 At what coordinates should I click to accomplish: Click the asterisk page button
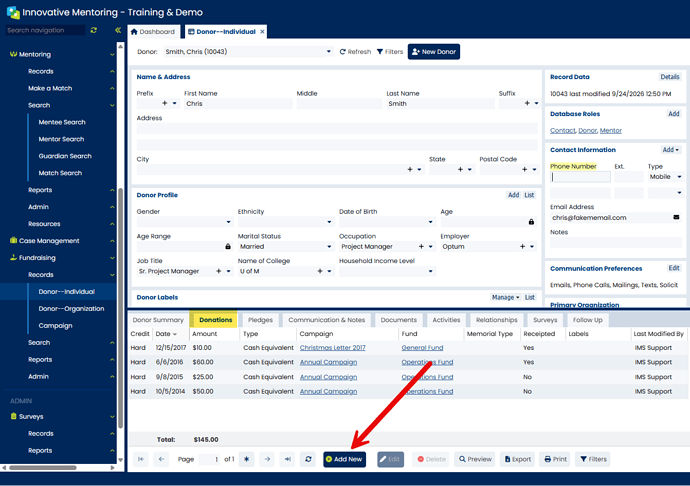[x=246, y=459]
